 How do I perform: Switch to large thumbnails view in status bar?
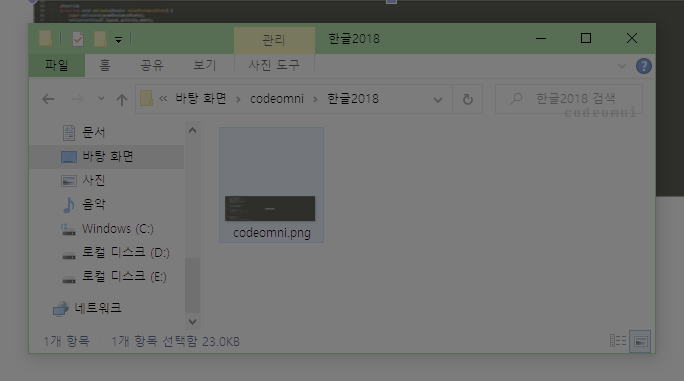click(x=640, y=341)
